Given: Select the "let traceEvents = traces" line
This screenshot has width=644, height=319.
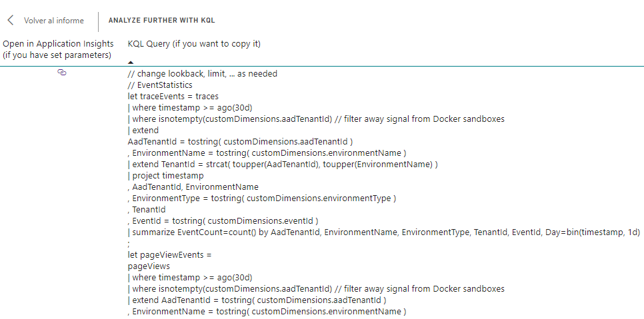Looking at the screenshot, I should click(x=173, y=97).
